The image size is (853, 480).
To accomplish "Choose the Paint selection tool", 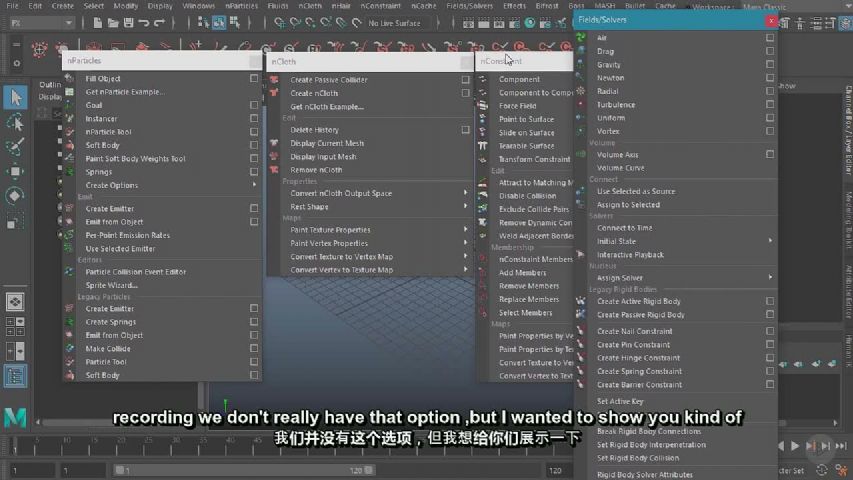I will pyautogui.click(x=15, y=147).
